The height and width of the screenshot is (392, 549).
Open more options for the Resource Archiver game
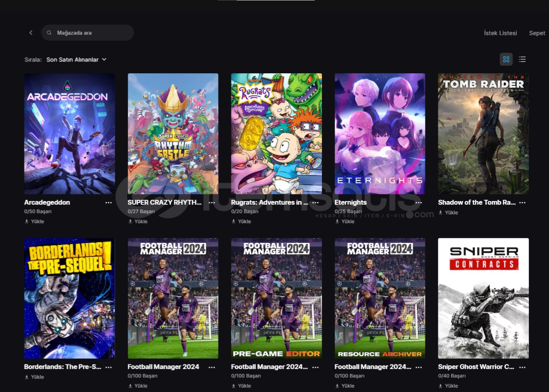pos(419,367)
